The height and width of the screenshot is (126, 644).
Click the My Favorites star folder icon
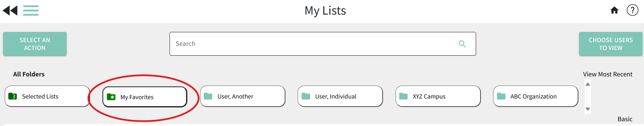click(111, 97)
